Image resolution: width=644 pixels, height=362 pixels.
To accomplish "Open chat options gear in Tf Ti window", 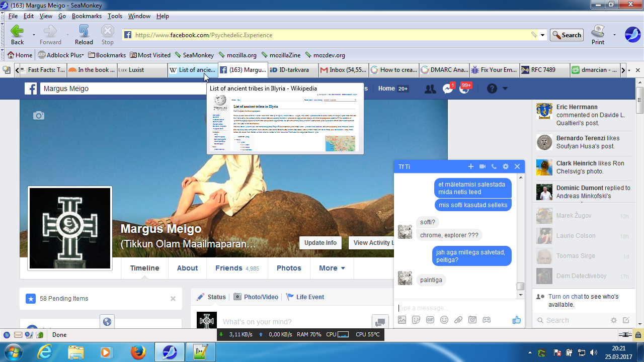I will (506, 166).
